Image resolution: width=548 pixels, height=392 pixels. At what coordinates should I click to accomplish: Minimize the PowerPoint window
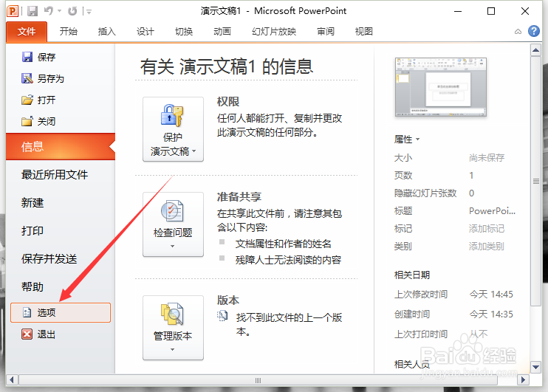[x=458, y=11]
